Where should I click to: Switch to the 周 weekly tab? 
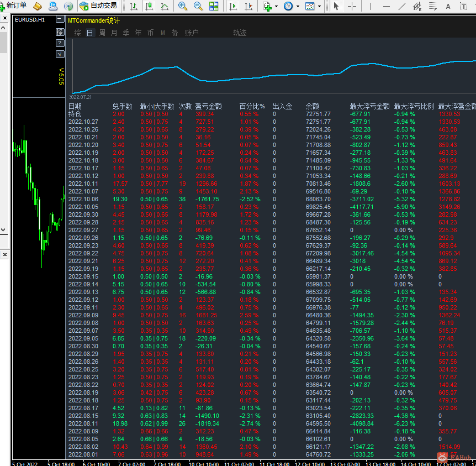pos(102,33)
